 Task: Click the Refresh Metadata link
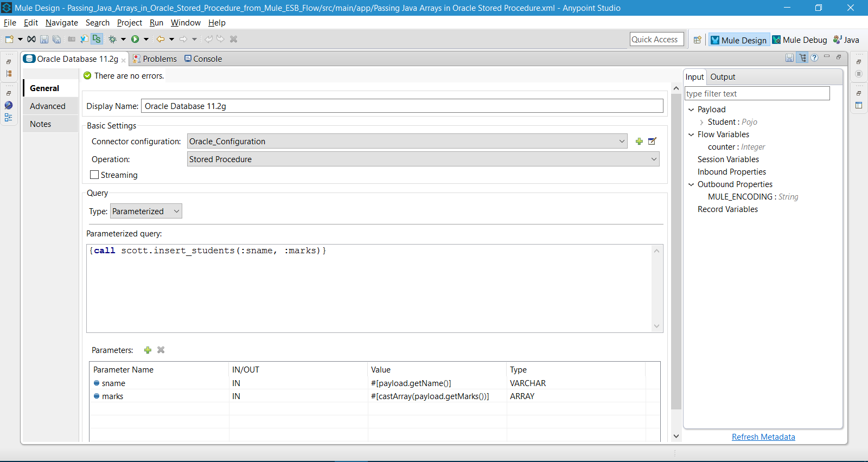coord(763,437)
